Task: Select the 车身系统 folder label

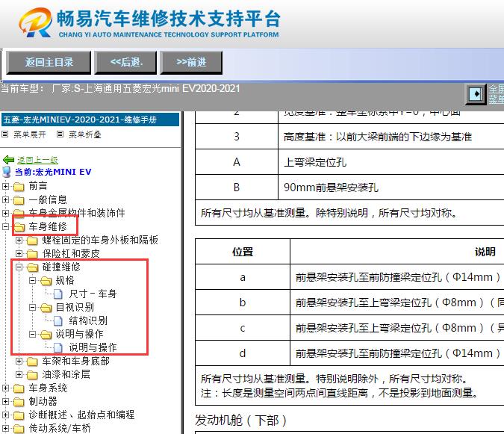Action: (48, 388)
